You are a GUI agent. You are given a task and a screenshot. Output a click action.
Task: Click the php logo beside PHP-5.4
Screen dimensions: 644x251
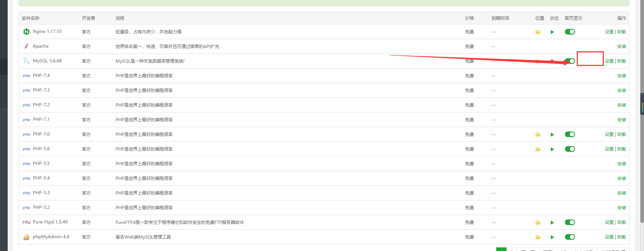(x=26, y=178)
